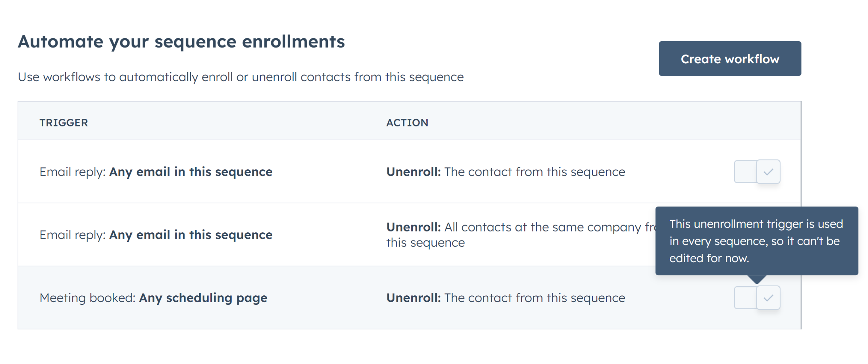Click the workflows description subtitle text
868x364 pixels.
point(241,77)
